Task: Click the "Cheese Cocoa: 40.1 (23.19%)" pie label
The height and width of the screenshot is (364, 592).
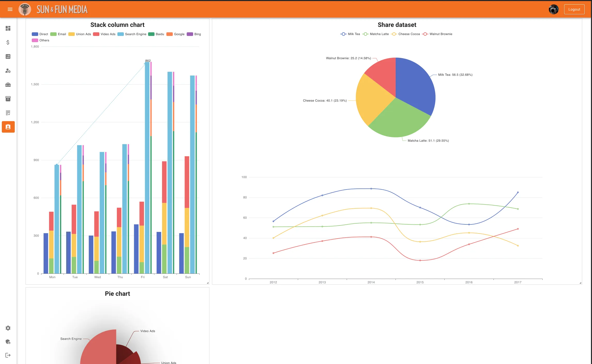Action: [x=325, y=101]
